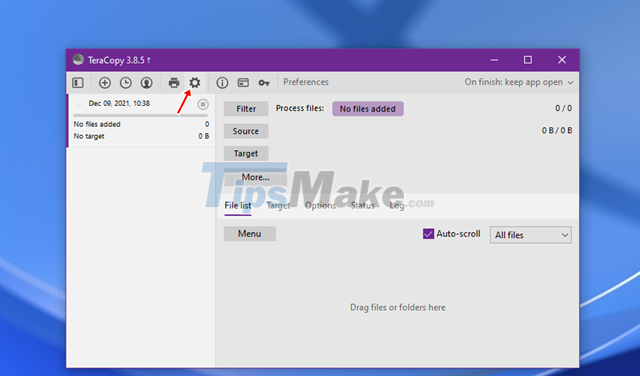Maximize the TeraCopy window

528,60
